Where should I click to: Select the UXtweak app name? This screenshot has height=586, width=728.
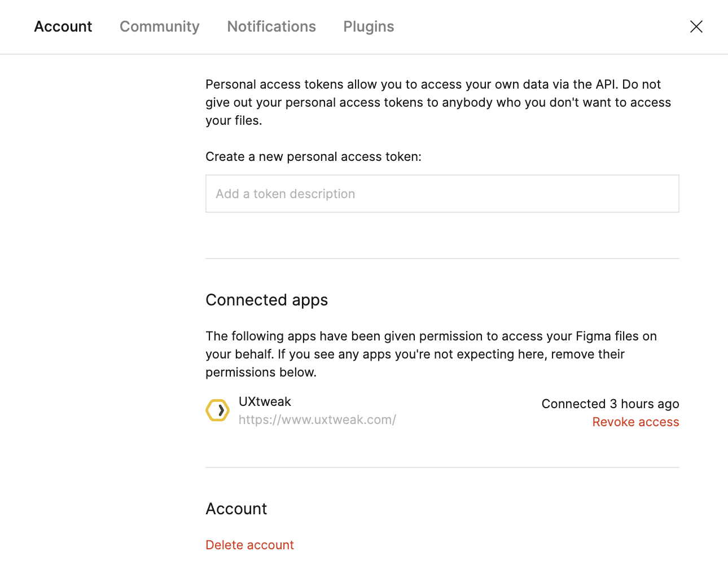click(x=265, y=401)
